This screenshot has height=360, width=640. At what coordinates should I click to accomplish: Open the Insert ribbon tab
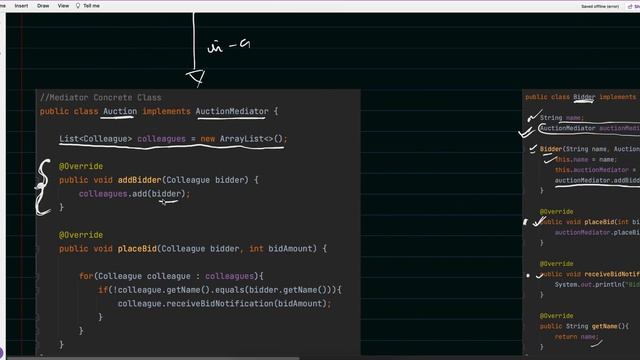coord(21,6)
